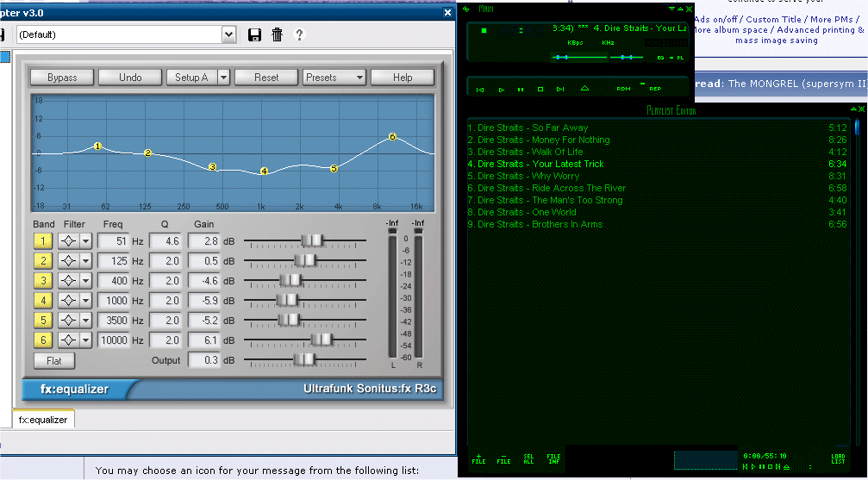Toggle equalizer band 4 on or off
The height and width of the screenshot is (480, 868).
[x=42, y=301]
